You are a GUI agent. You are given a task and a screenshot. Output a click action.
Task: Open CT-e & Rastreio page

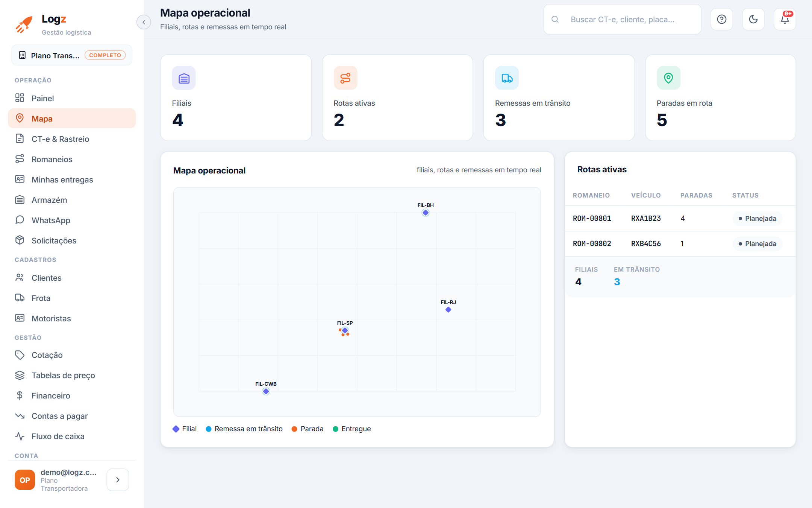click(x=72, y=139)
